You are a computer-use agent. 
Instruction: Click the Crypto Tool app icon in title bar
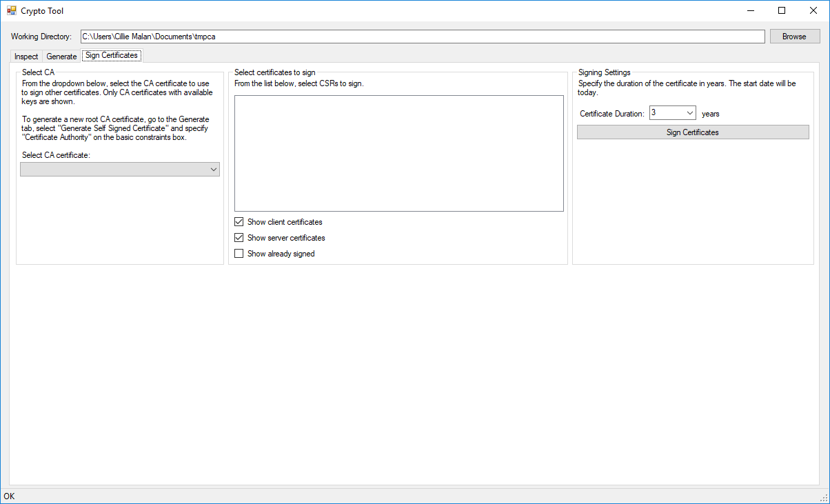coord(11,10)
